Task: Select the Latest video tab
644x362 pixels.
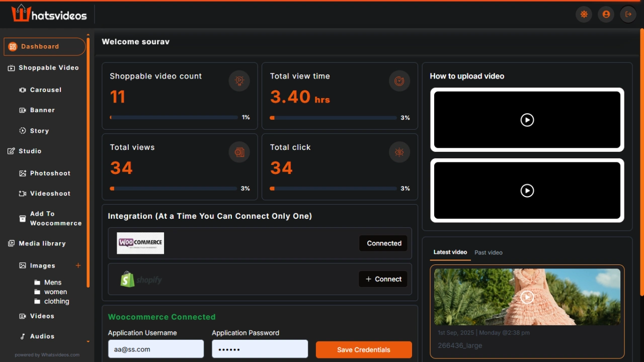Action: (x=450, y=252)
